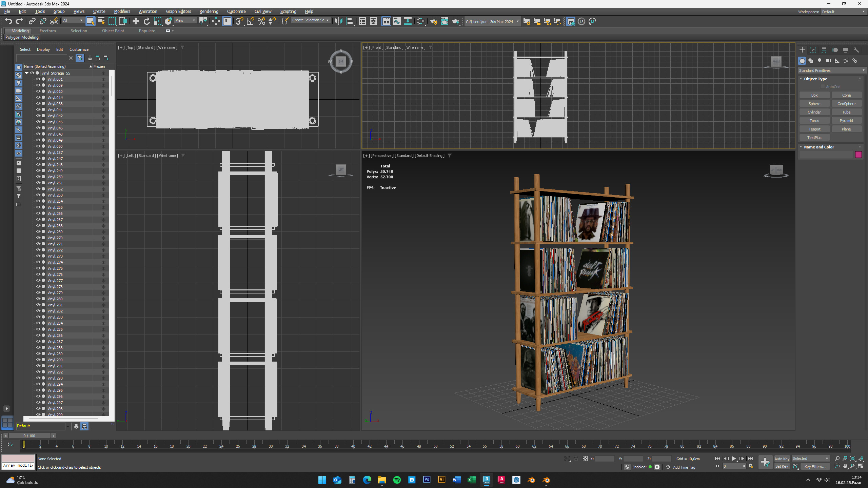Click the pink object color swatch
The height and width of the screenshot is (488, 868).
859,155
